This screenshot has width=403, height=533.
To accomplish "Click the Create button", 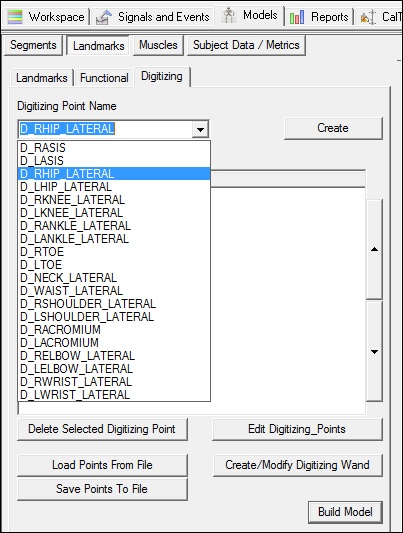I will pyautogui.click(x=333, y=128).
